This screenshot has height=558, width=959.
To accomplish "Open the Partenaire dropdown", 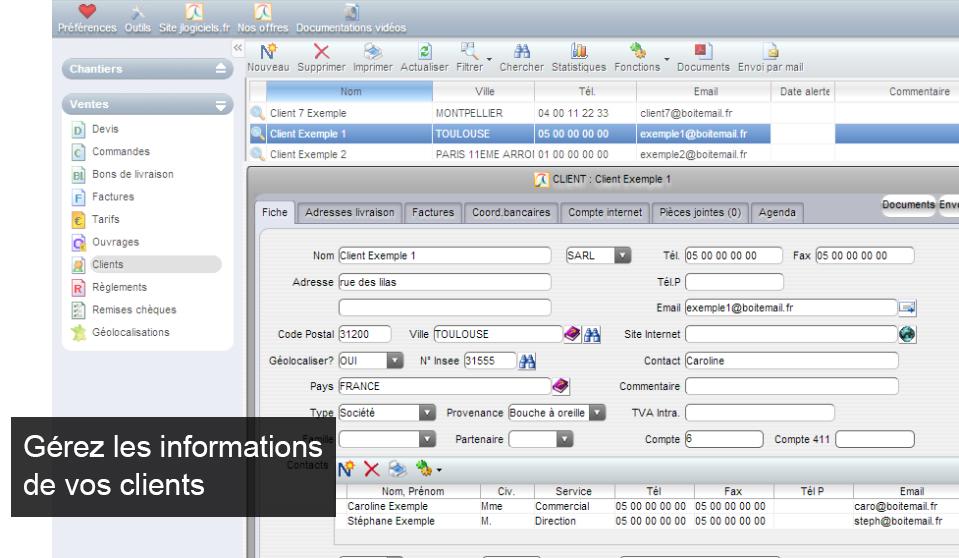I will [565, 439].
